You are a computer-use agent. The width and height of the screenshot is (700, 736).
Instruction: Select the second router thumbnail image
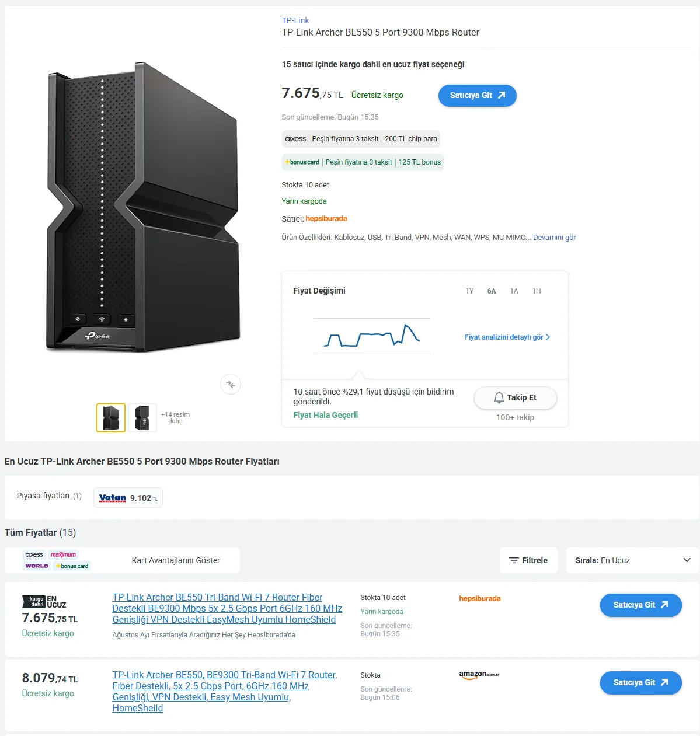pyautogui.click(x=142, y=418)
